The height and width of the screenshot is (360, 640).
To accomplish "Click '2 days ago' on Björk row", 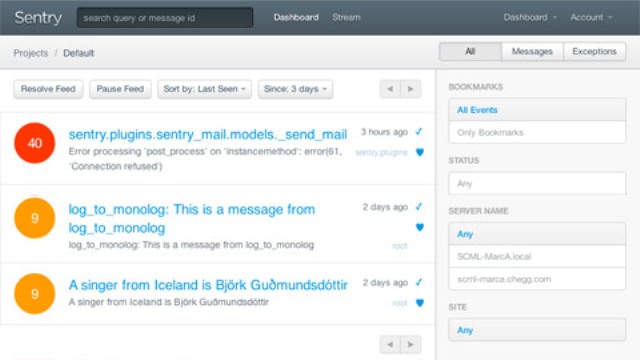I will pyautogui.click(x=385, y=282).
